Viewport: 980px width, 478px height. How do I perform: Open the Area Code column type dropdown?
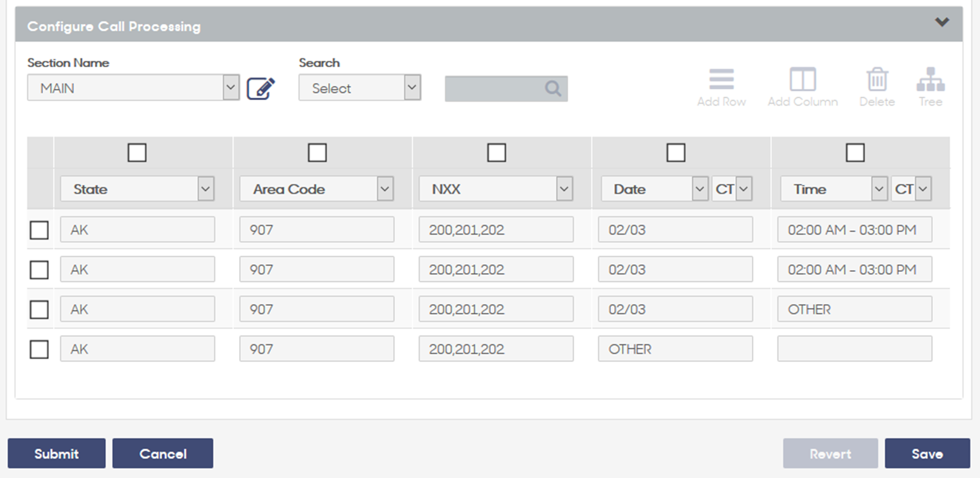pyautogui.click(x=317, y=189)
